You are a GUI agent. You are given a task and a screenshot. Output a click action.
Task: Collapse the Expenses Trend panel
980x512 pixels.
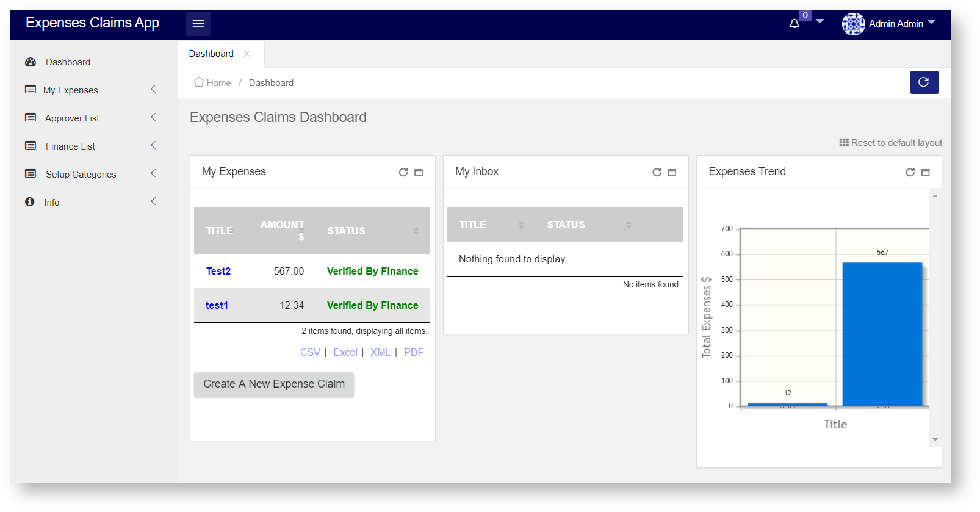pyautogui.click(x=925, y=173)
